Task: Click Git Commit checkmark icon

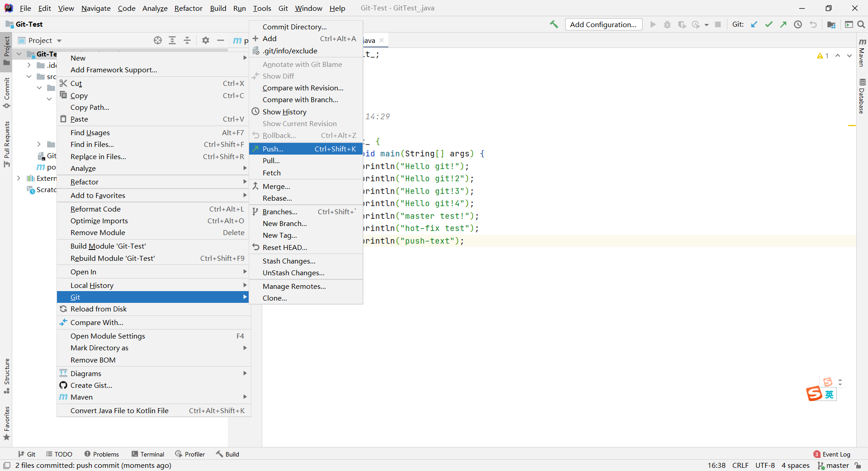Action: point(769,24)
